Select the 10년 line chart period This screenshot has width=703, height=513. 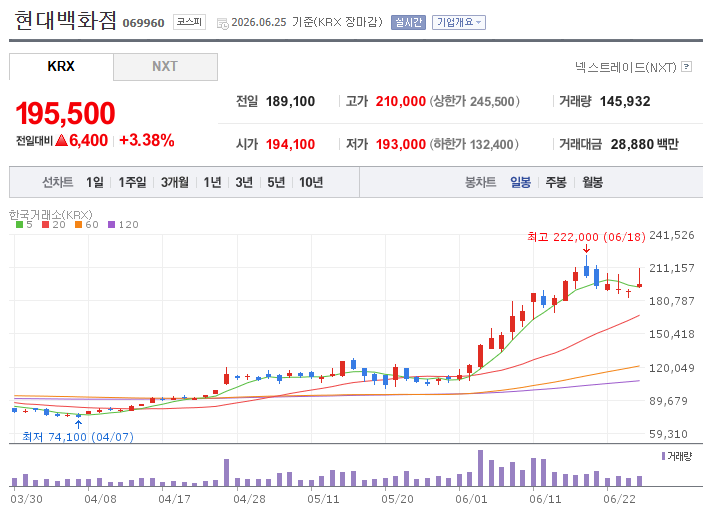click(x=311, y=182)
